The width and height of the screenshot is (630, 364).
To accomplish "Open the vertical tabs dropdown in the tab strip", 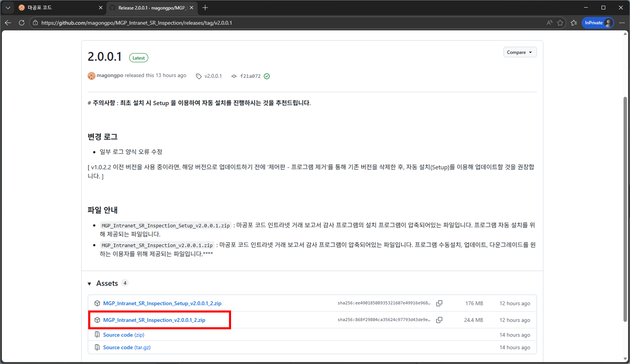I will pyautogui.click(x=8, y=8).
